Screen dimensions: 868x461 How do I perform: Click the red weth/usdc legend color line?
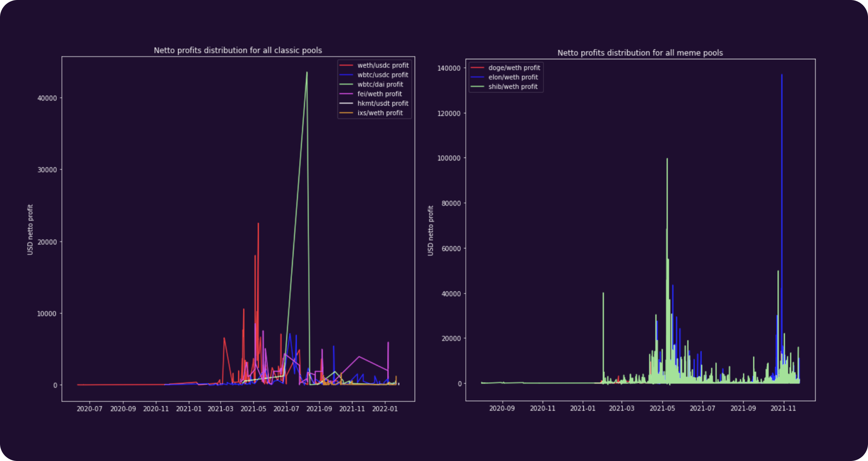(347, 65)
